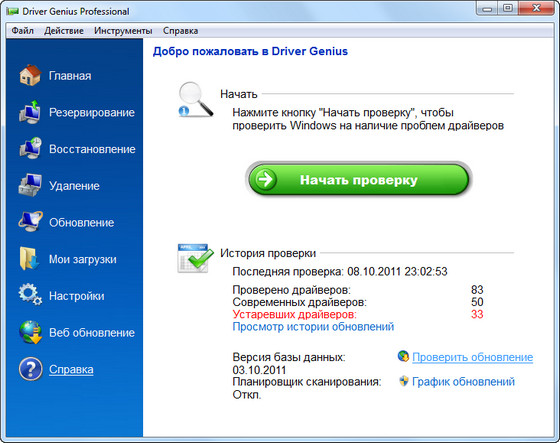The width and height of the screenshot is (560, 443).
Task: Click the Последняя проверка date text
Action: 340,272
